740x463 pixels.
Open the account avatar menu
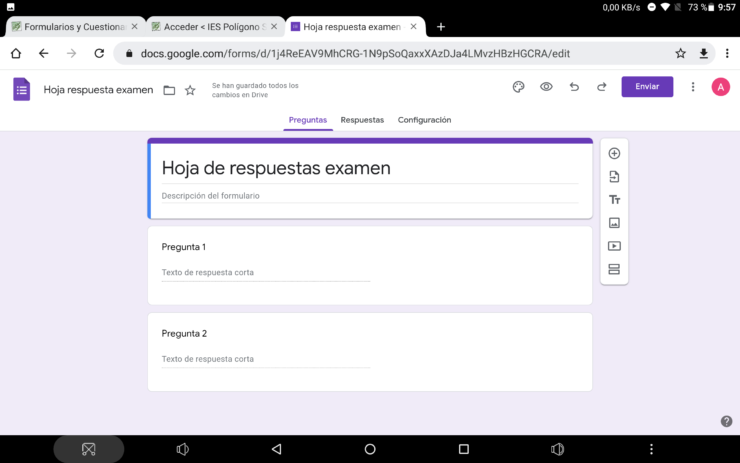[720, 87]
